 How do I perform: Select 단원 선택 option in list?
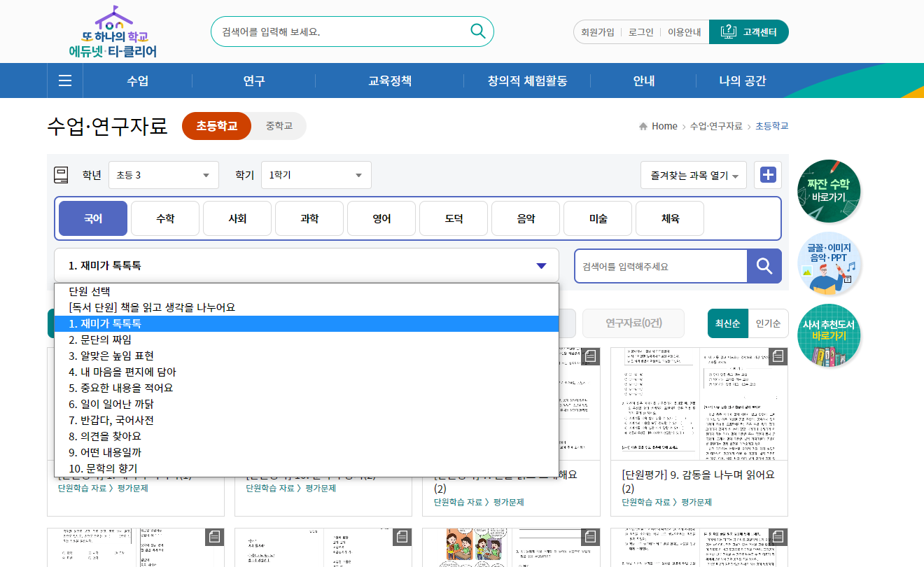307,291
